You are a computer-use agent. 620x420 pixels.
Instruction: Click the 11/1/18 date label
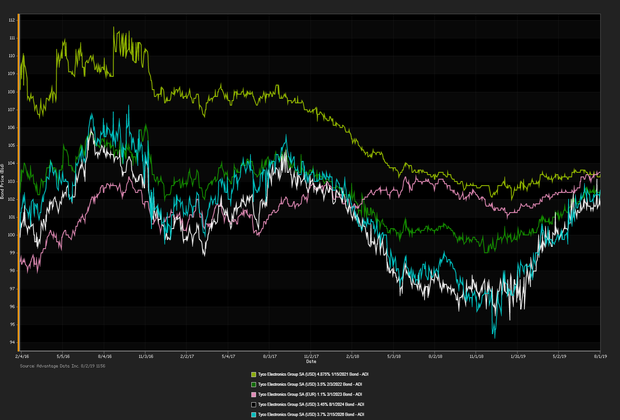(476, 356)
